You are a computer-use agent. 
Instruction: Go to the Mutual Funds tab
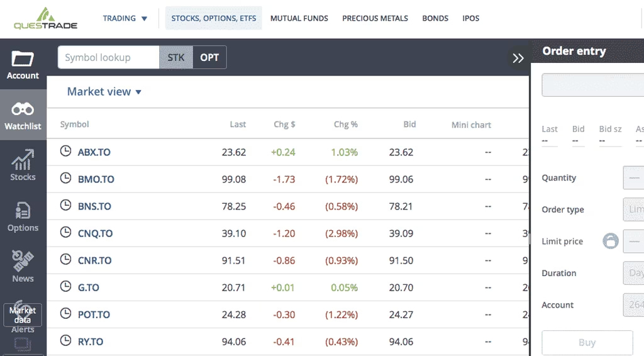coord(299,18)
